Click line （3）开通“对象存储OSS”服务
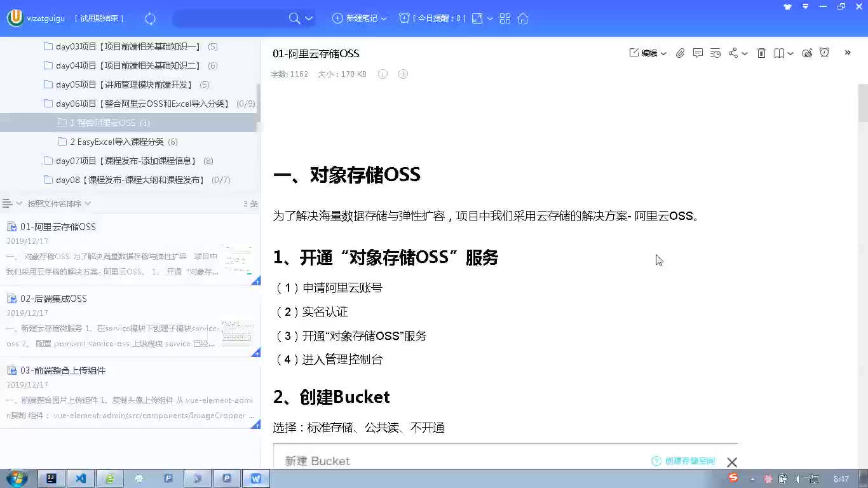The image size is (868, 488). coord(350,336)
